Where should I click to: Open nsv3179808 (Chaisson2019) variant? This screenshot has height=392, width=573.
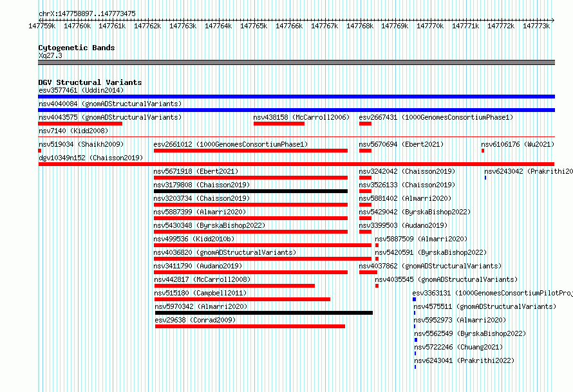click(x=202, y=185)
